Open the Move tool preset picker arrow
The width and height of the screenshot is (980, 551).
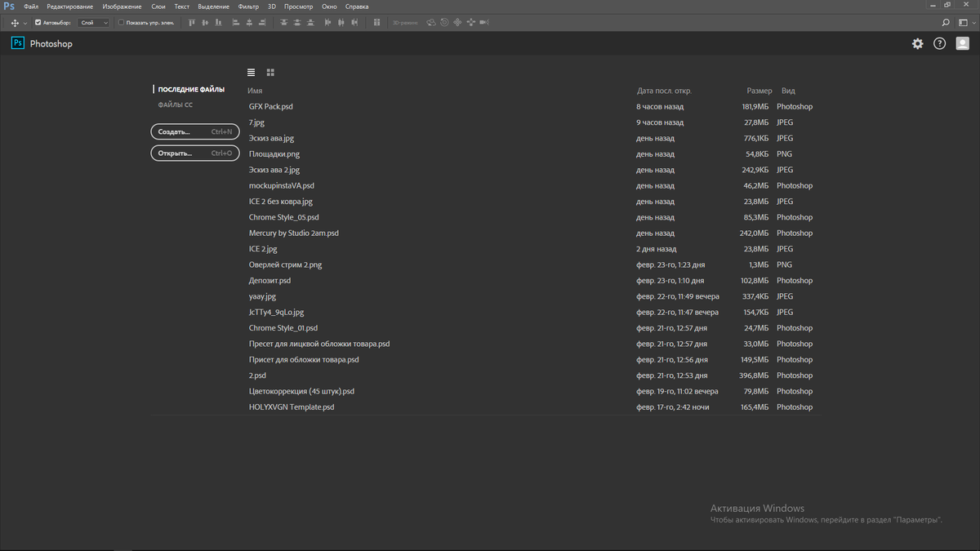25,23
